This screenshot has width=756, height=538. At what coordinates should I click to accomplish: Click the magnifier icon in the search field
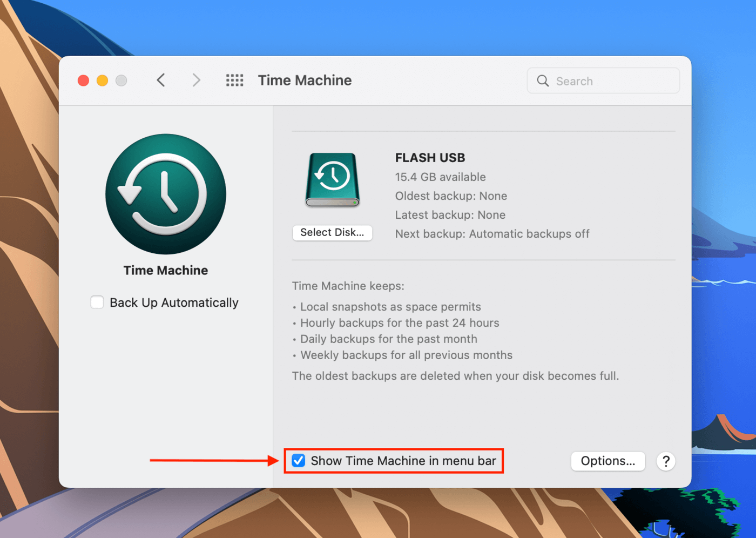543,81
